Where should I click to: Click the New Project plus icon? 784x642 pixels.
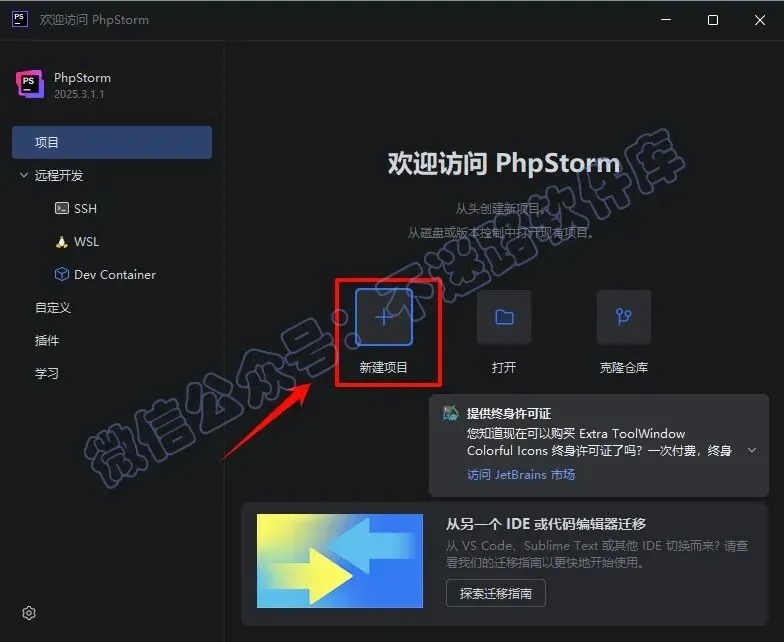384,317
